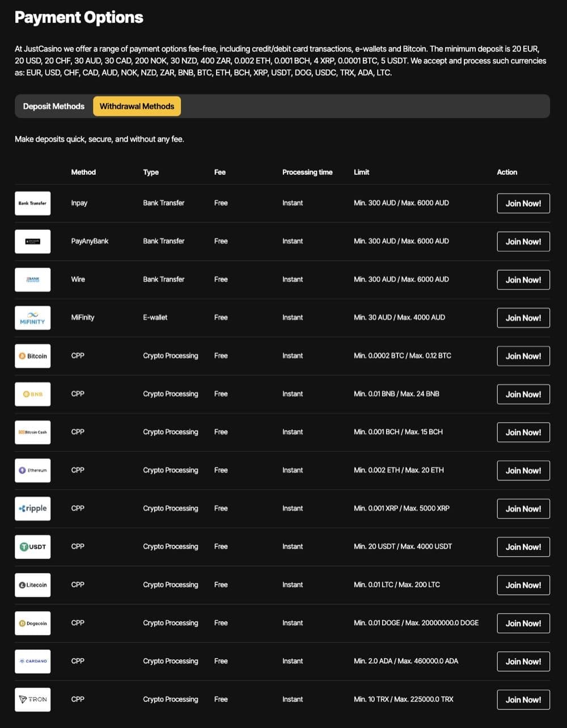Viewport: 567px width, 728px height.
Task: Click the E-wallet type cell
Action: [x=155, y=317]
